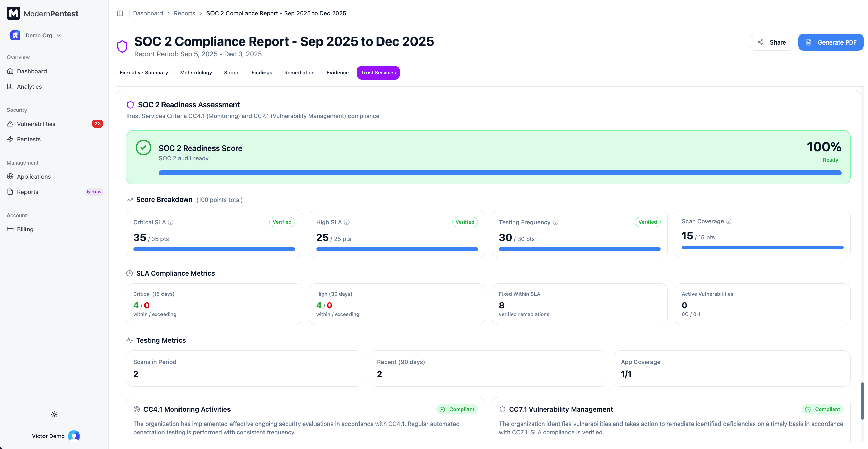
Task: Select the Evidence tab
Action: click(x=338, y=73)
